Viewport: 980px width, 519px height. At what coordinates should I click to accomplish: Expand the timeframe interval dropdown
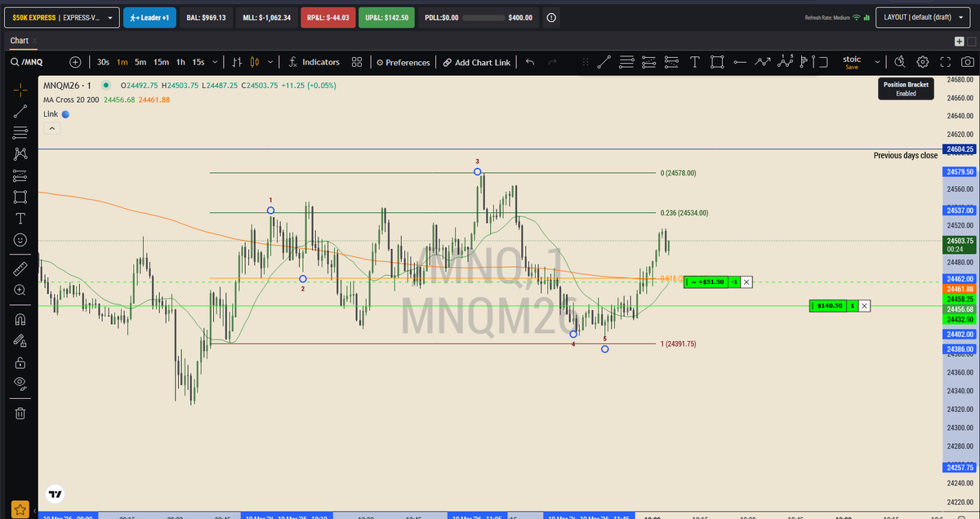215,62
